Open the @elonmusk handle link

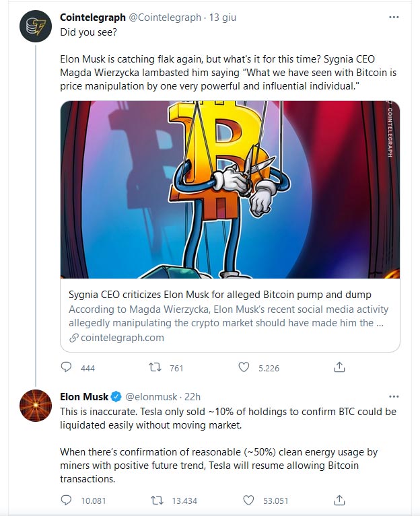pyautogui.click(x=151, y=396)
